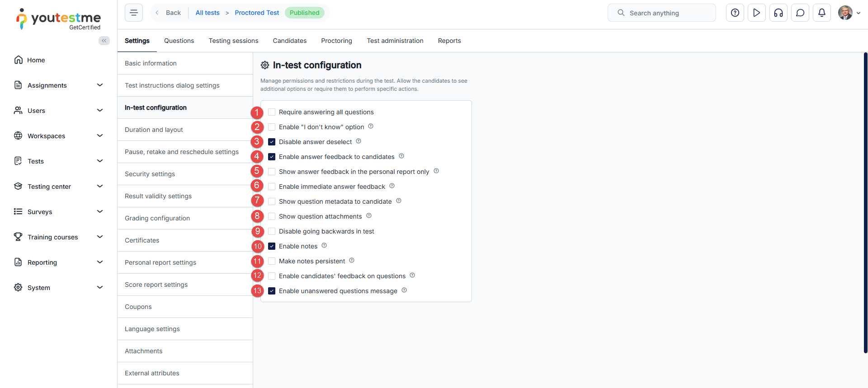Check Disable going backwards in test
The image size is (868, 388).
[x=272, y=231]
